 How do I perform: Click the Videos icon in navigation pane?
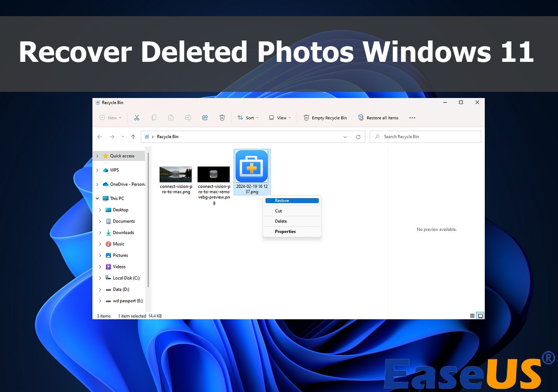tap(109, 267)
